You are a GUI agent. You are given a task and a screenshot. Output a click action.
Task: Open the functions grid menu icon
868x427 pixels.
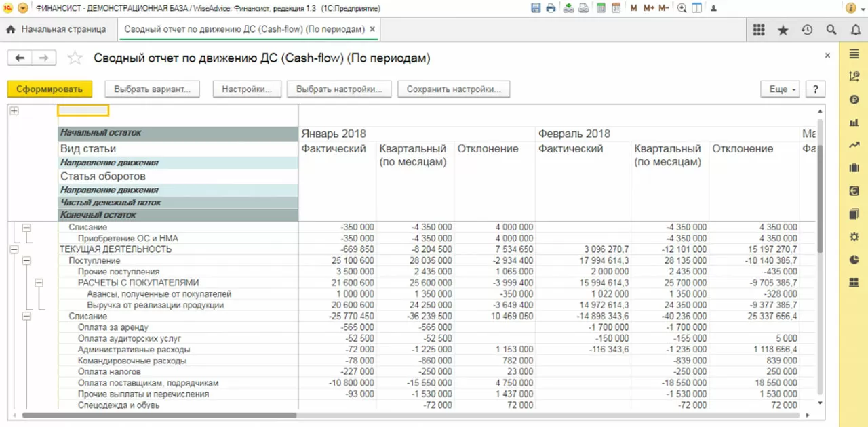(759, 30)
